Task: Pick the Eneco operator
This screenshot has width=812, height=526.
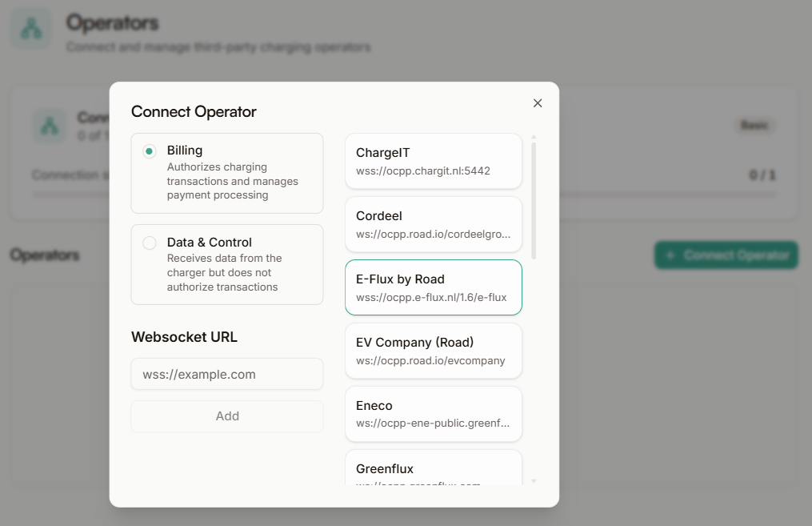Action: coord(433,414)
